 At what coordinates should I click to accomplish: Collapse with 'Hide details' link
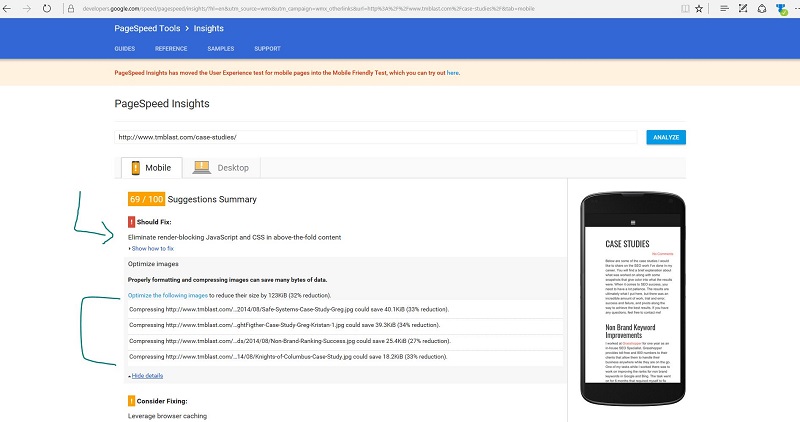pyautogui.click(x=147, y=376)
